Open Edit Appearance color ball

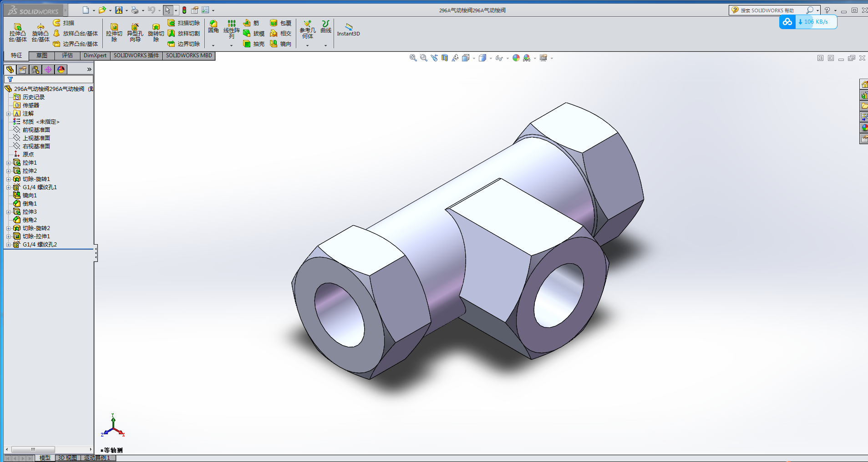(x=516, y=58)
